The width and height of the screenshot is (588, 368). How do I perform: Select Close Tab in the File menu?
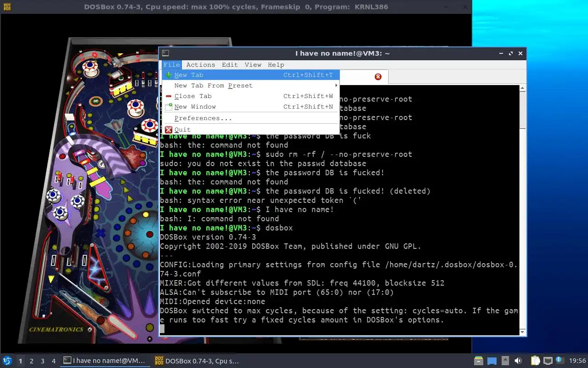point(250,96)
